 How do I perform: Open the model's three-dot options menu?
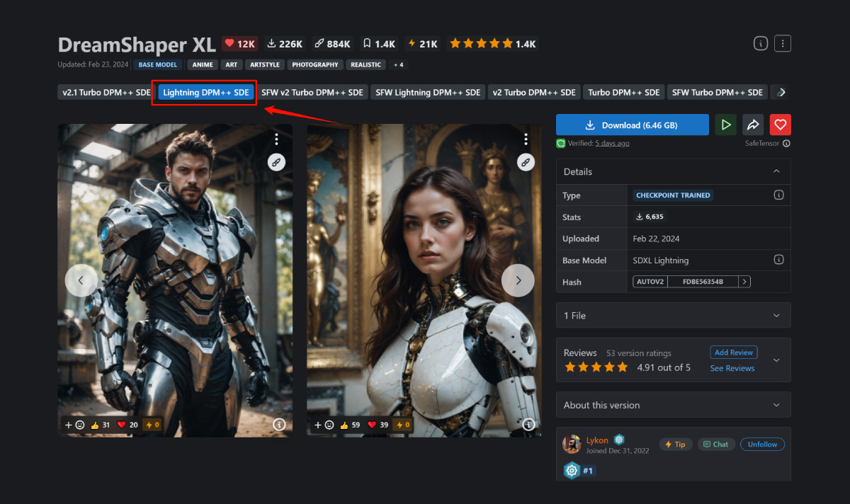[x=783, y=44]
